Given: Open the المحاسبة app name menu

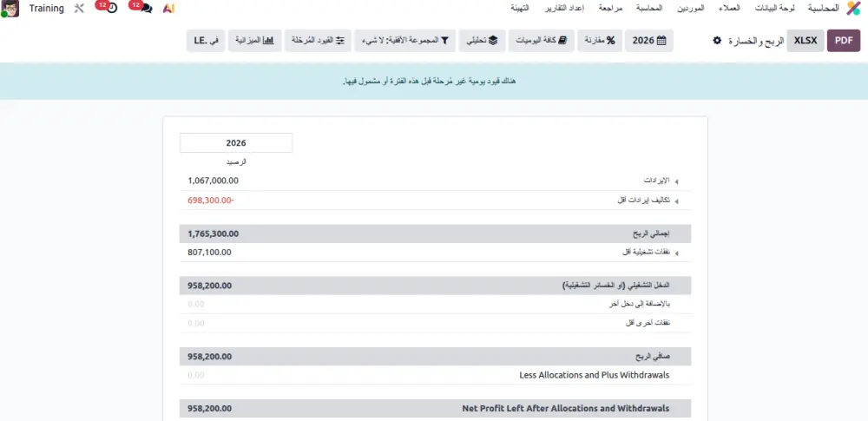Looking at the screenshot, I should 824,9.
